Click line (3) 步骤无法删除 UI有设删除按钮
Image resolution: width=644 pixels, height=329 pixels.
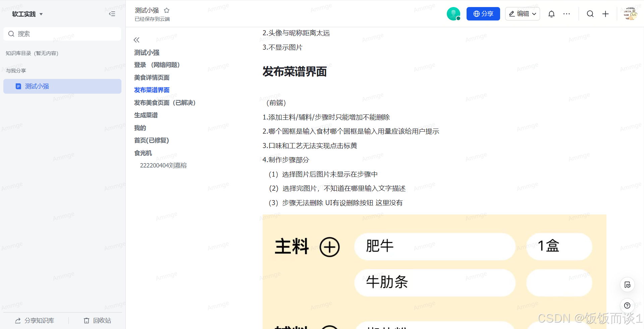pyautogui.click(x=336, y=203)
